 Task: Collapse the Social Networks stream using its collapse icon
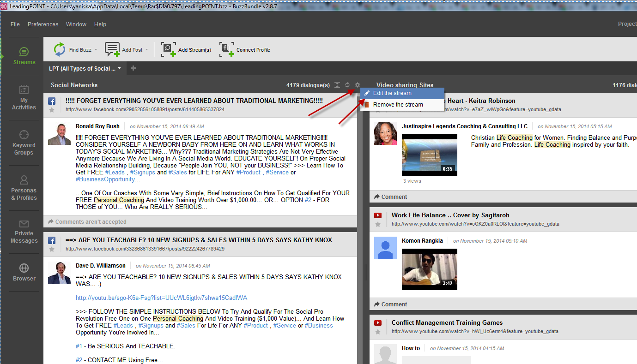pos(337,85)
